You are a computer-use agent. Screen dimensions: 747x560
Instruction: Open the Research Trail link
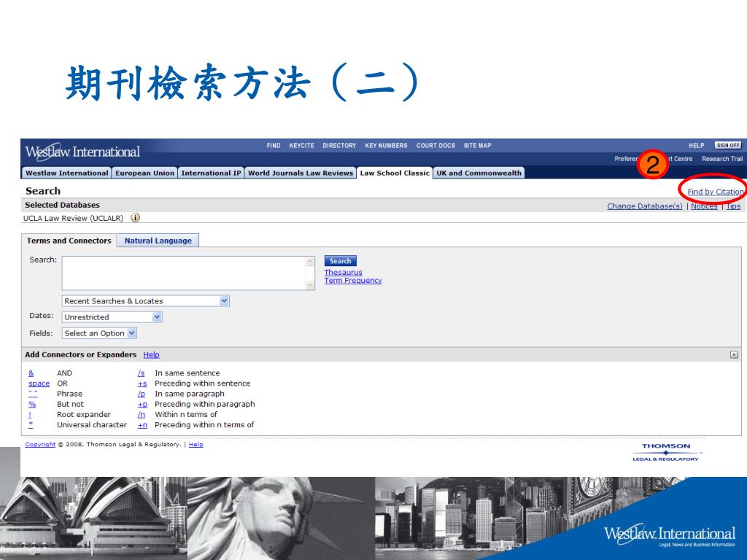pos(722,158)
